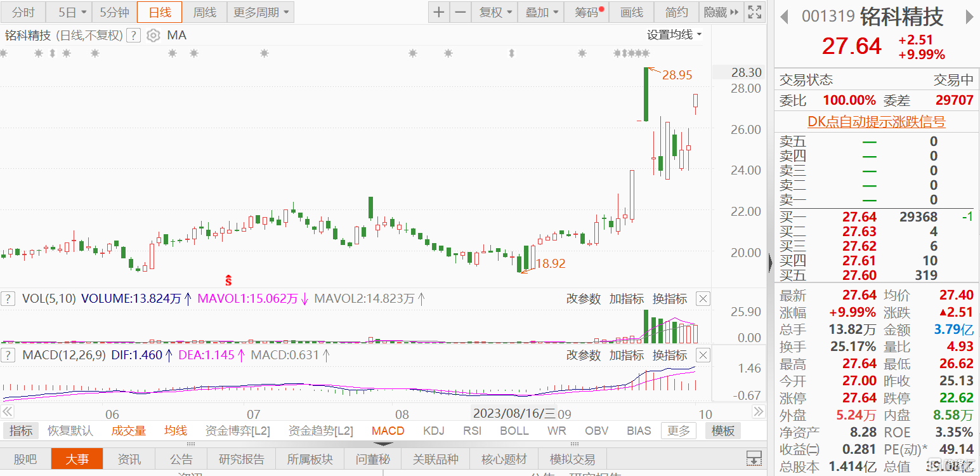Viewport: 980px width, 476px height.
Task: Click the up-down arrow event marker near September
Action: point(511,54)
